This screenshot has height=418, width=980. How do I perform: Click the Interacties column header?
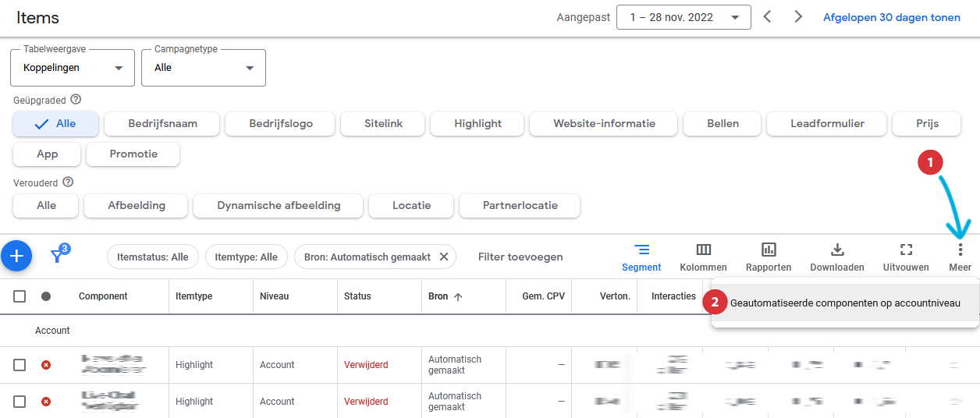pos(674,296)
